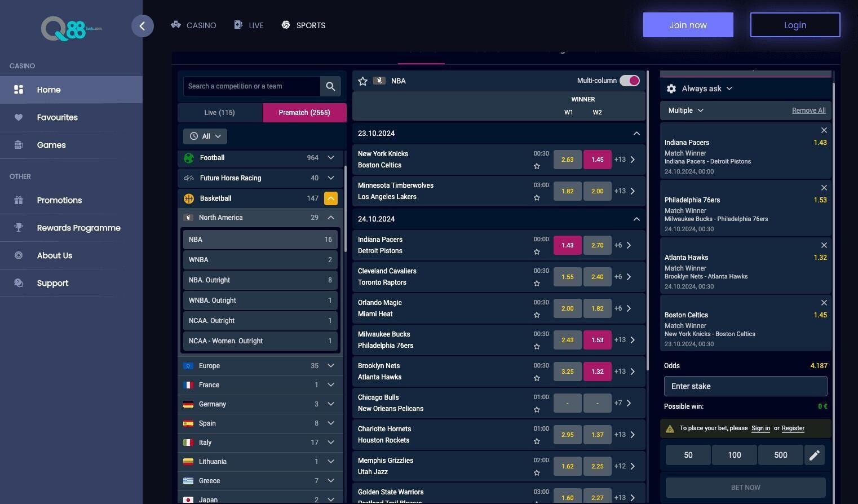Select Prematch (2565) tab

304,113
